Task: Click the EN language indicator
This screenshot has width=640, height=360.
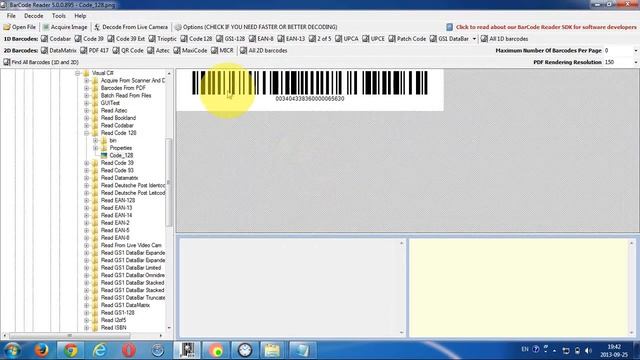Action: coord(525,349)
